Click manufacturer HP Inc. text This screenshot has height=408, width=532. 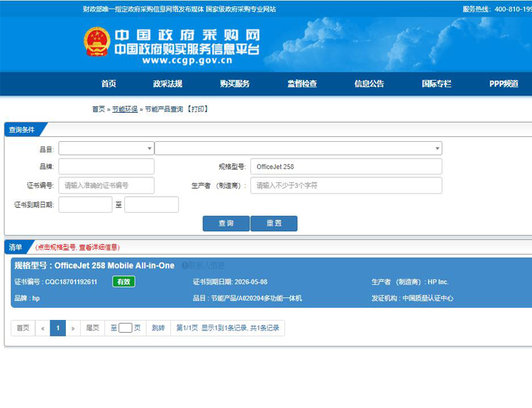438,282
